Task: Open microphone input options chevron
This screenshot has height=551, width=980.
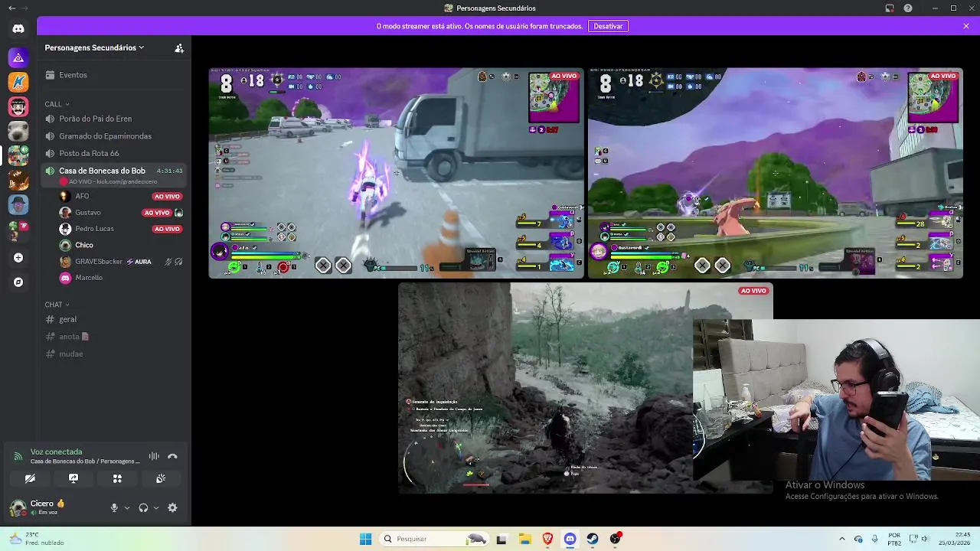Action: (x=127, y=507)
